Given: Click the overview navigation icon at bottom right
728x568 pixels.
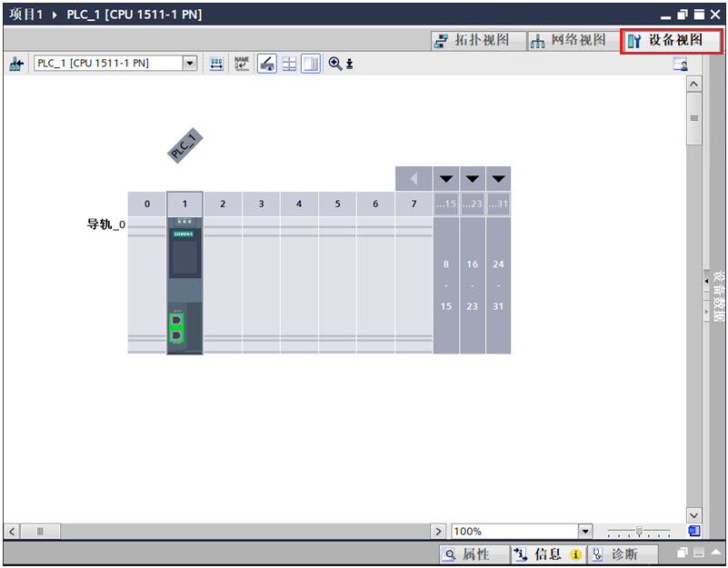Looking at the screenshot, I should [694, 531].
